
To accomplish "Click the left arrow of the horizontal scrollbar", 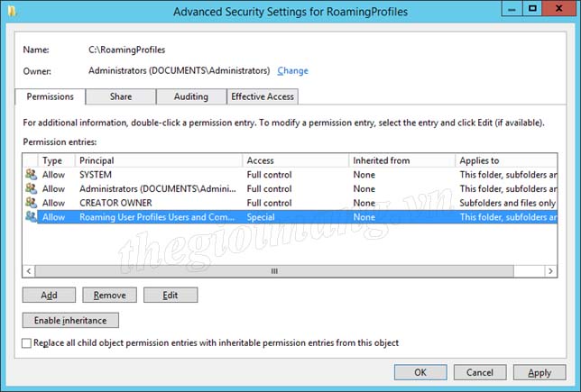I will pos(29,271).
